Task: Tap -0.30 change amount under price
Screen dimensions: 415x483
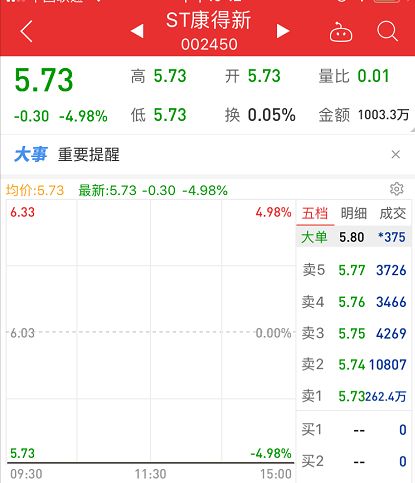Action: click(31, 117)
